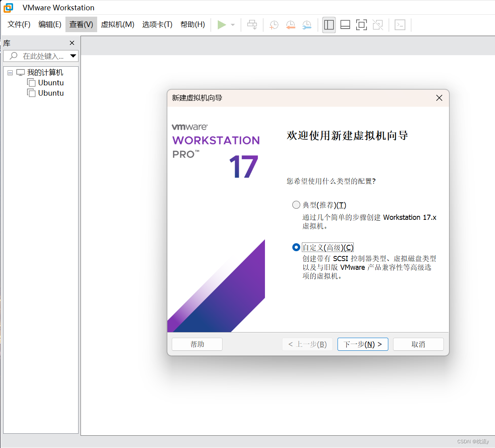Click the library search input field
This screenshot has height=448, width=495.
41,56
